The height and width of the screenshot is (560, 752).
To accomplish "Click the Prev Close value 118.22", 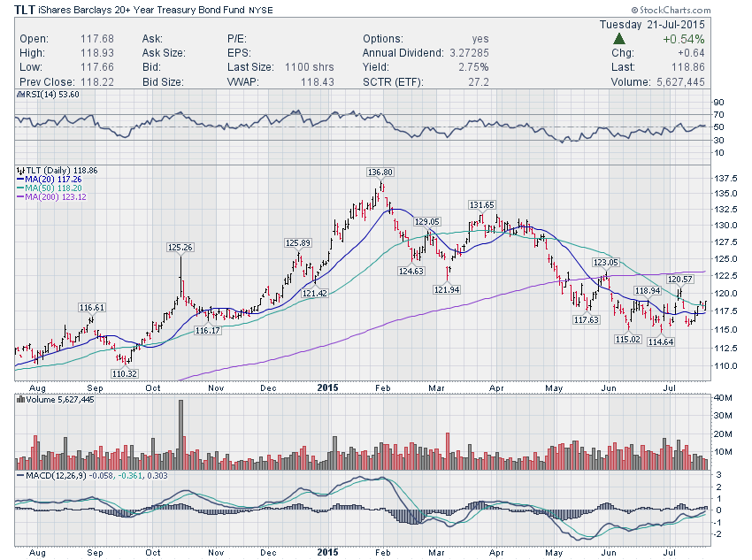I will click(97, 82).
